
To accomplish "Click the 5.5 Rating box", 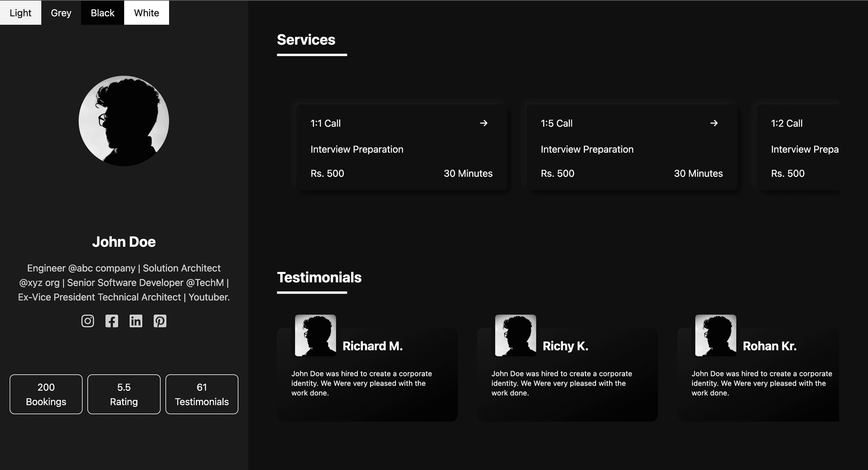I will 124,394.
